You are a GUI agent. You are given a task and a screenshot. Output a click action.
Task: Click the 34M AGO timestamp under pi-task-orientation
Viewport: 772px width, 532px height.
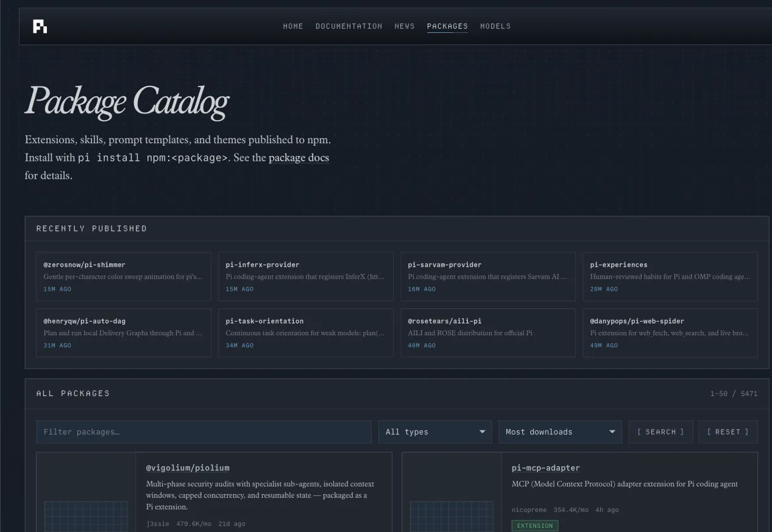pyautogui.click(x=239, y=345)
